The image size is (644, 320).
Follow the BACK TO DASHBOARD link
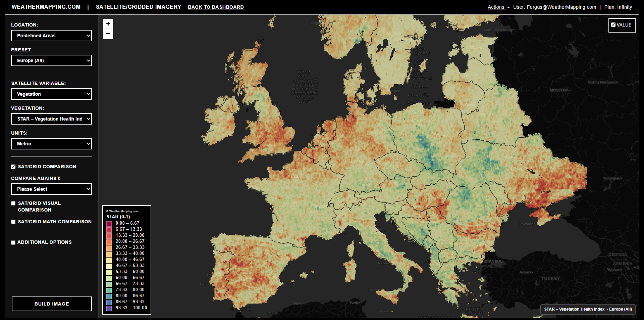click(x=216, y=7)
